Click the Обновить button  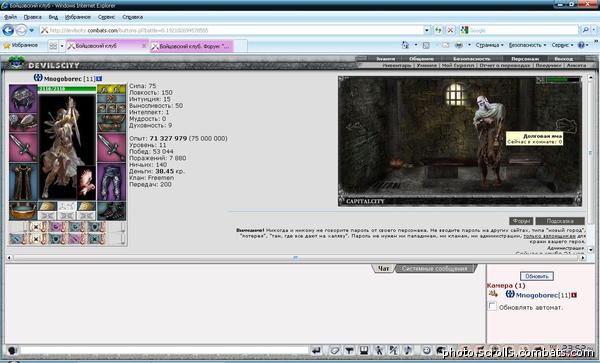[536, 276]
